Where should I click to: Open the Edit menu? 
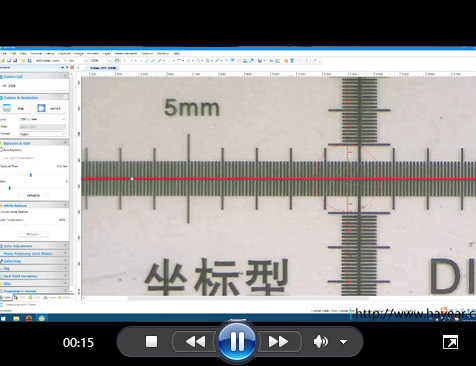(13, 53)
